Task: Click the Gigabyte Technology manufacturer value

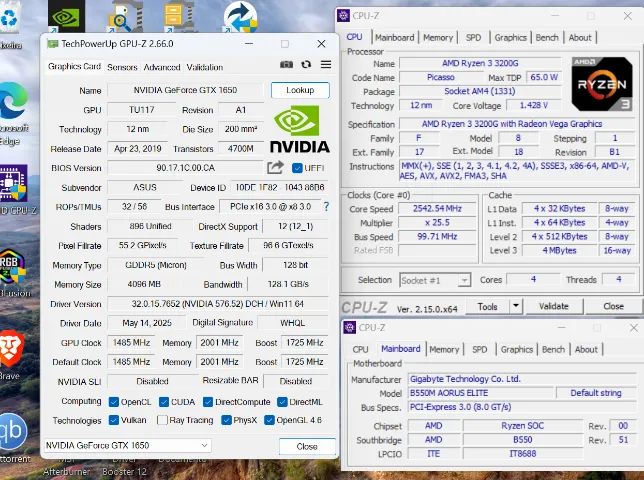Action: pyautogui.click(x=522, y=379)
